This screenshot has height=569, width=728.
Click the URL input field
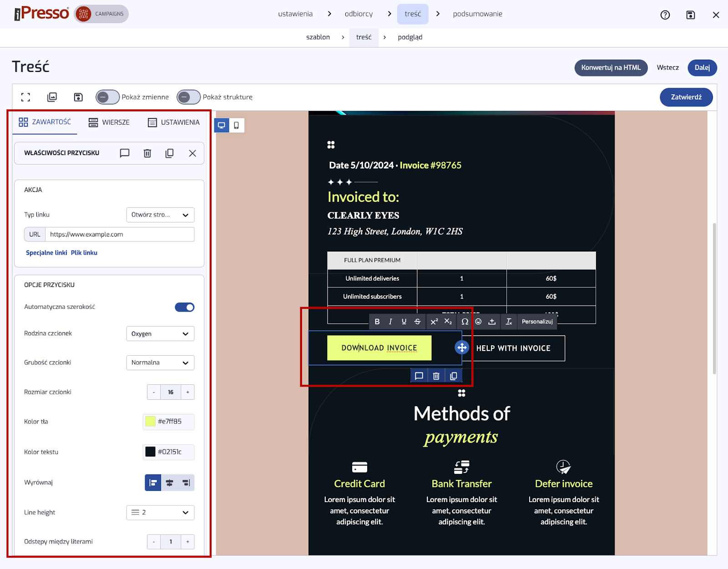tap(120, 234)
